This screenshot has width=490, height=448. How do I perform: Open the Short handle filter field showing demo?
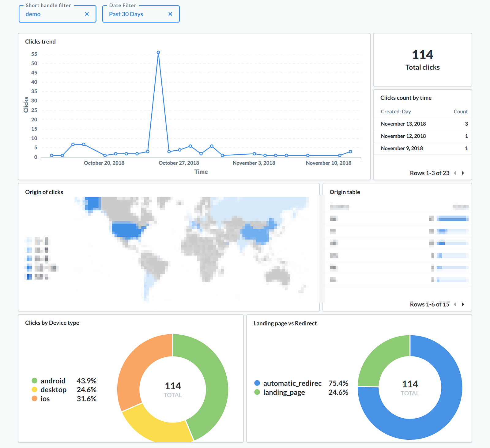pyautogui.click(x=58, y=14)
